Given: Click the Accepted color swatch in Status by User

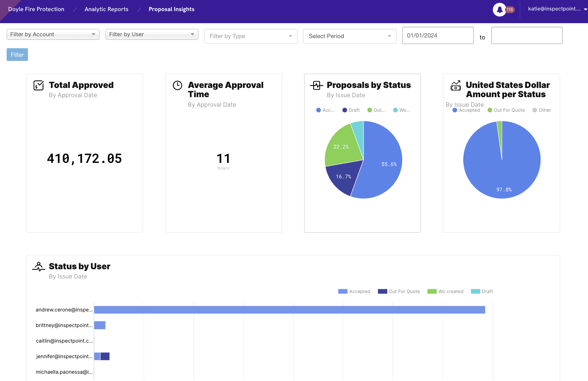Looking at the screenshot, I should tap(343, 291).
